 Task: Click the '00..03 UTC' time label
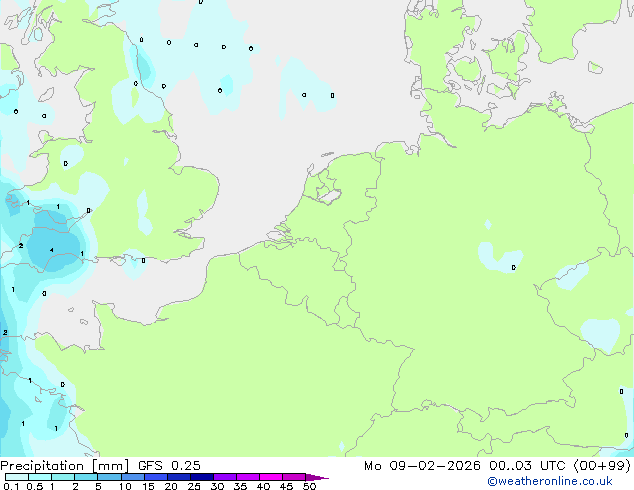527,466
